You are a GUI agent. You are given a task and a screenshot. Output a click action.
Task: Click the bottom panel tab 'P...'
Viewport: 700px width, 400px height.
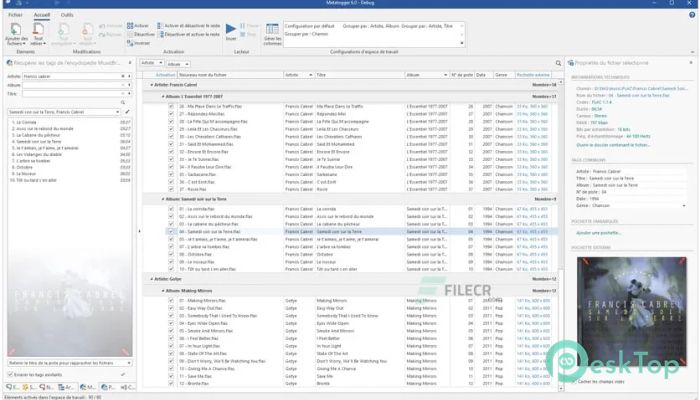coord(108,387)
